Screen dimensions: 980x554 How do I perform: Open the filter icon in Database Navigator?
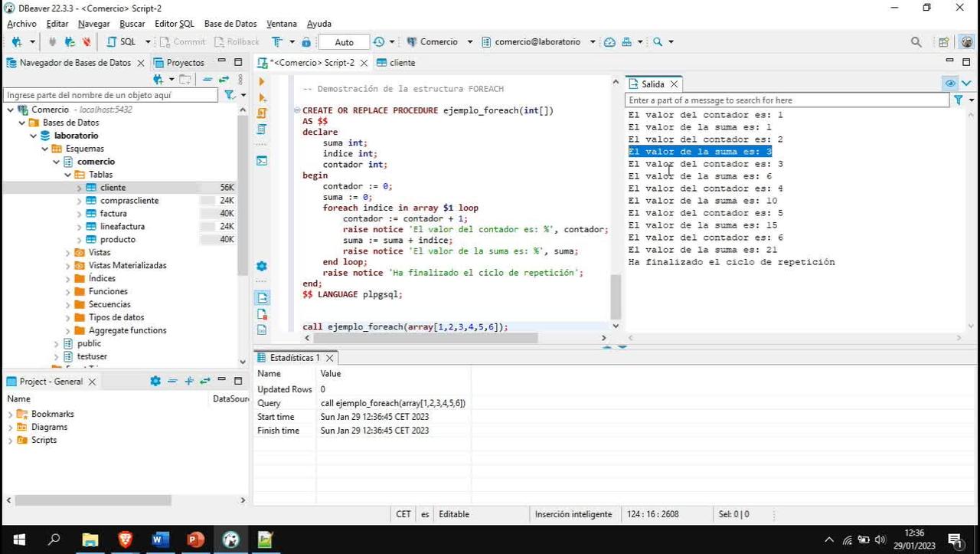pyautogui.click(x=230, y=94)
